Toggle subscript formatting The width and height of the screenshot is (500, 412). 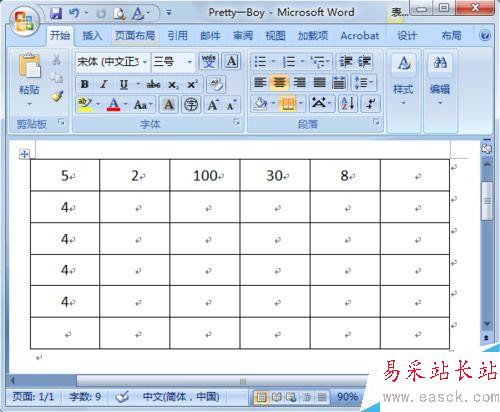click(173, 85)
